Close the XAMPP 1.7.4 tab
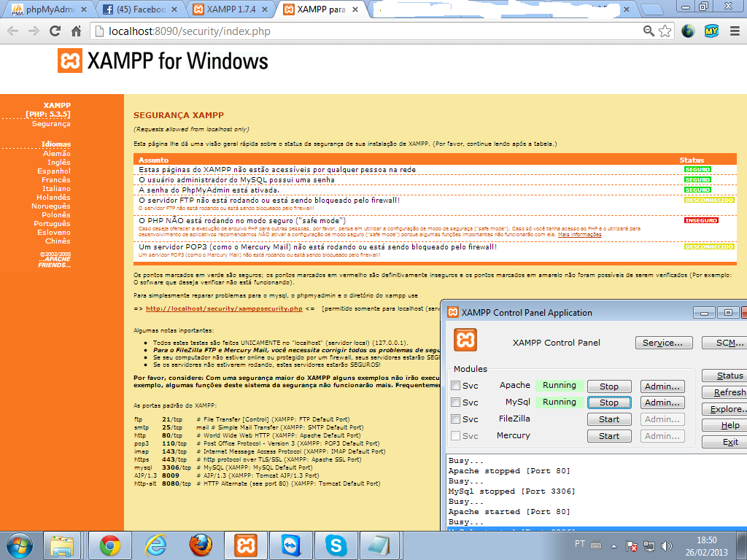The image size is (747, 560). [x=265, y=9]
